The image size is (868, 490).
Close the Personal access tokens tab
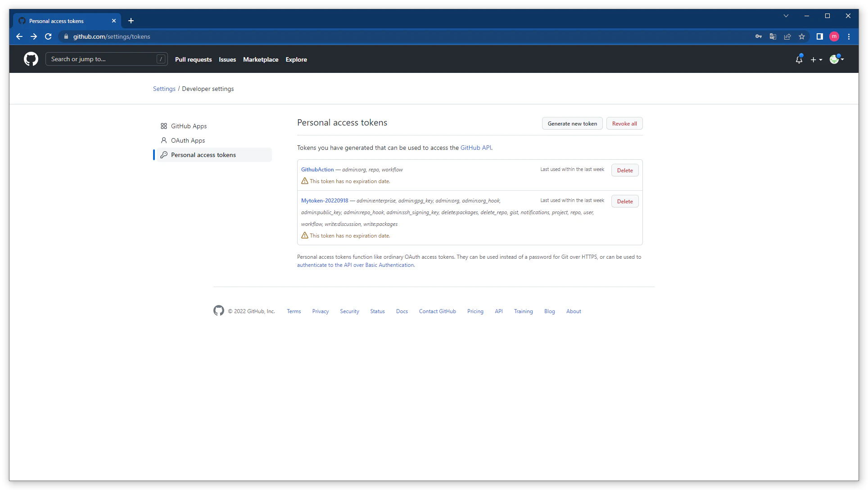(x=114, y=21)
